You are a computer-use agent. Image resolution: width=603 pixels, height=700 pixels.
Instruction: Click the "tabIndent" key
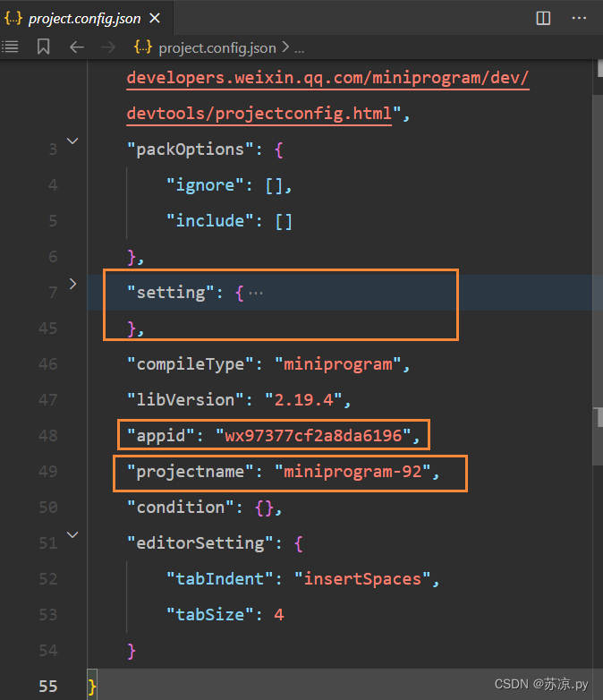[219, 579]
